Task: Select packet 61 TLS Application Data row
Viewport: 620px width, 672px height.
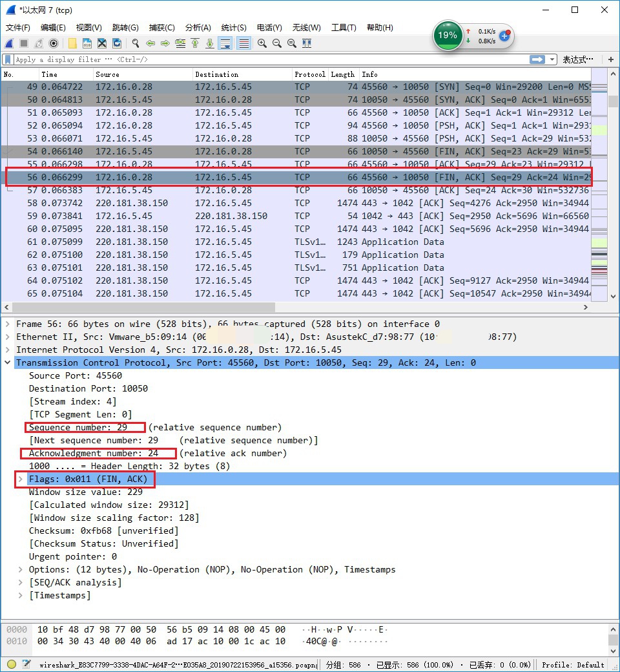Action: (x=296, y=242)
